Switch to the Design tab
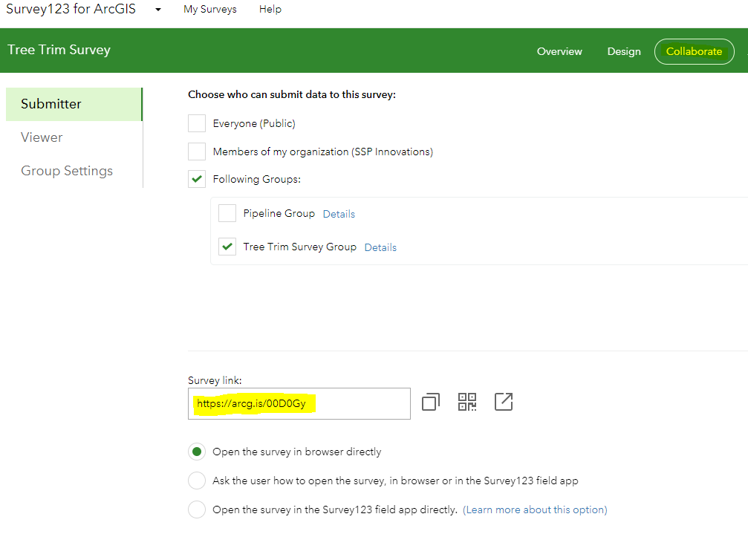748x560 pixels. (x=623, y=51)
